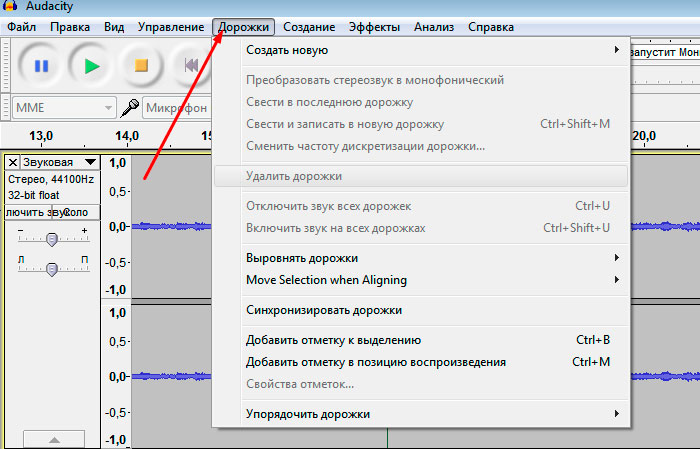This screenshot has height=449, width=700.
Task: Adjust the left-right pan slider
Action: click(x=52, y=269)
